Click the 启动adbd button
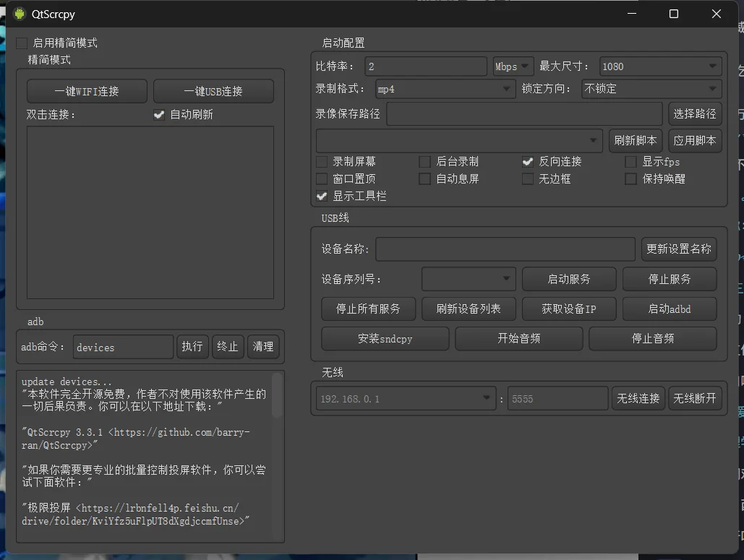This screenshot has height=560, width=744. point(670,309)
